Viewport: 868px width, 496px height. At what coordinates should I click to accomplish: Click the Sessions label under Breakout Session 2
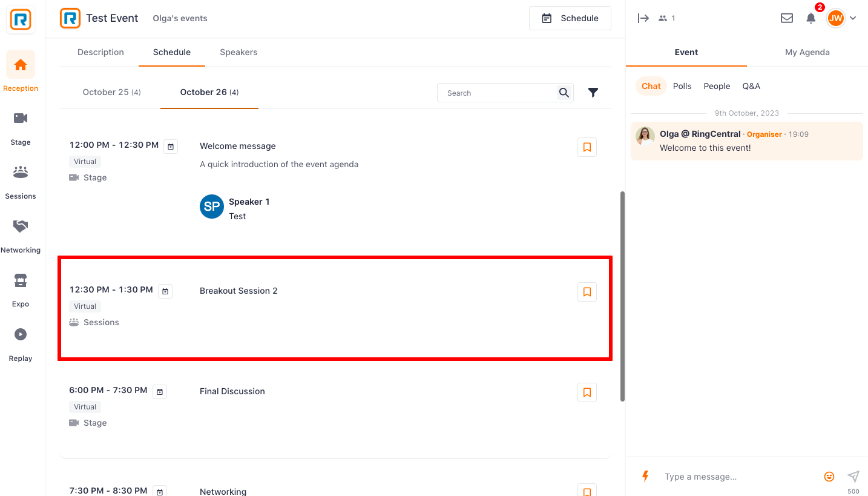101,322
